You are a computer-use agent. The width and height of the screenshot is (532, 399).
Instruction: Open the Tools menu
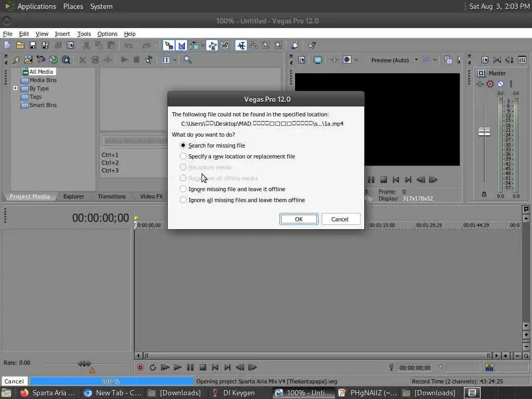[x=84, y=34]
